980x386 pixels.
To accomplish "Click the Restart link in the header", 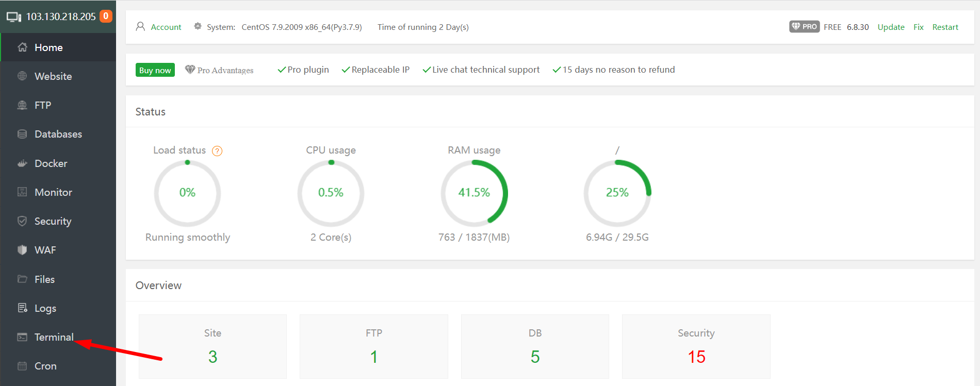I will (945, 27).
